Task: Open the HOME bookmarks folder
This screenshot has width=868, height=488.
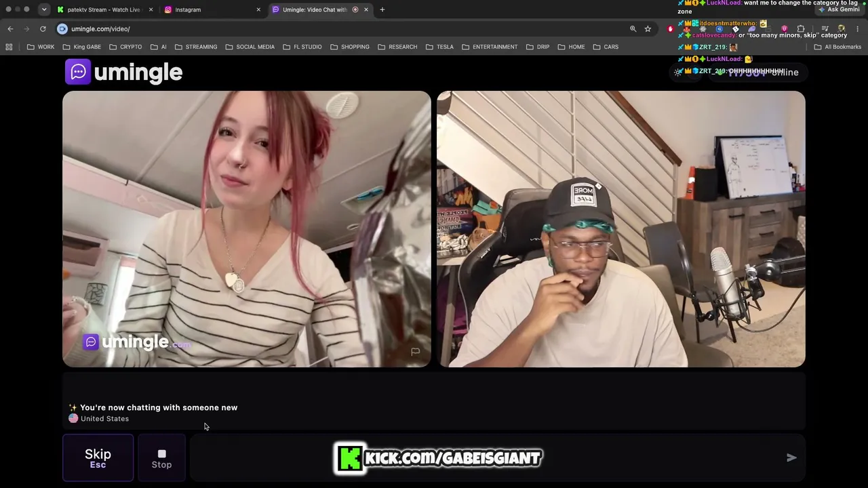Action: point(571,47)
